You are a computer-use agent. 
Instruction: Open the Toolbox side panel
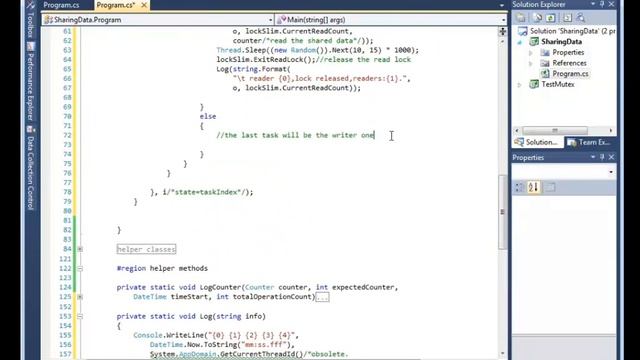coord(31,20)
